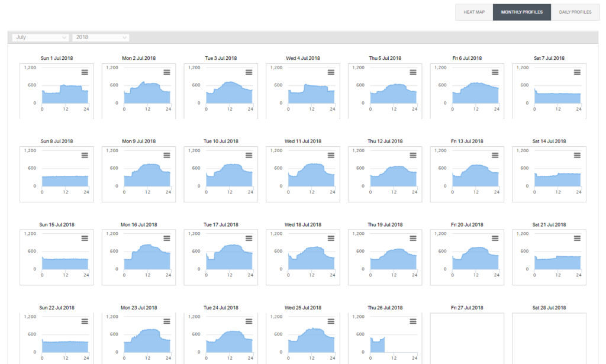Open the month selection dropdown showing July
The image size is (606, 364).
[40, 37]
